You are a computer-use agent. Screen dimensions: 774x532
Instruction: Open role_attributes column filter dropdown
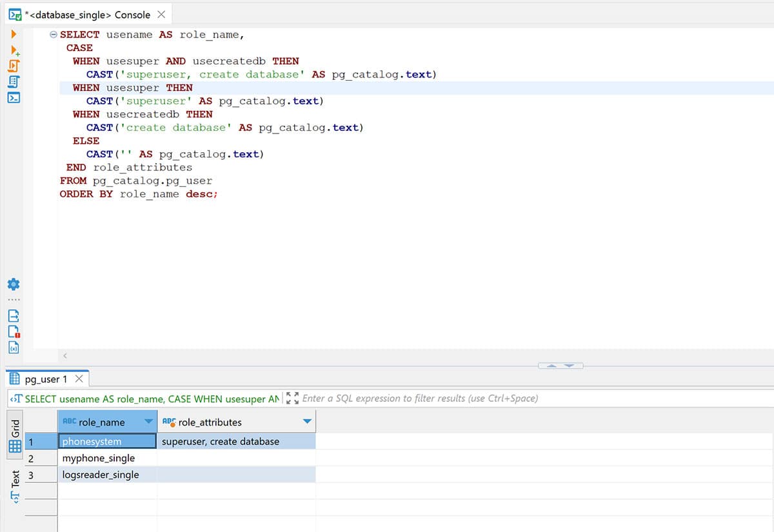click(307, 422)
